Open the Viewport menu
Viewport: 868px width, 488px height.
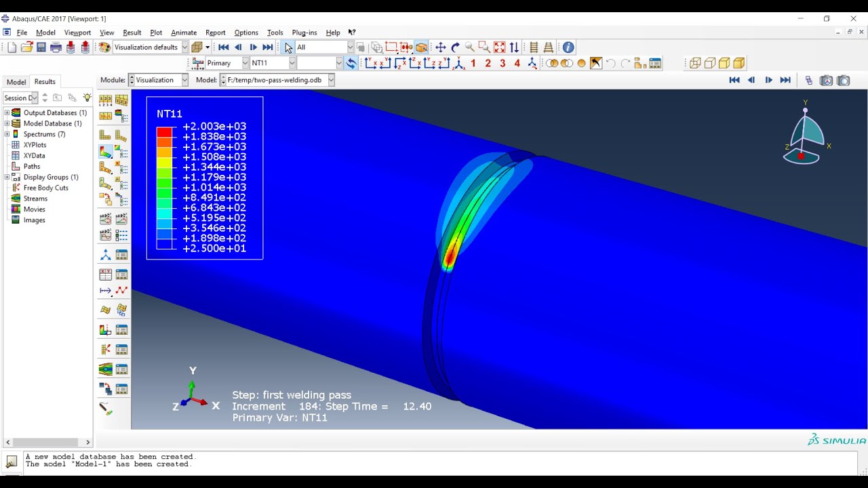[77, 33]
